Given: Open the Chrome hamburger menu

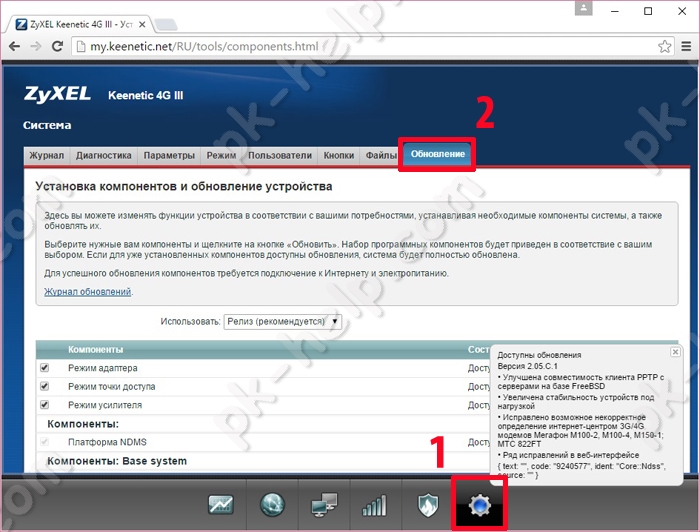Looking at the screenshot, I should [x=687, y=46].
